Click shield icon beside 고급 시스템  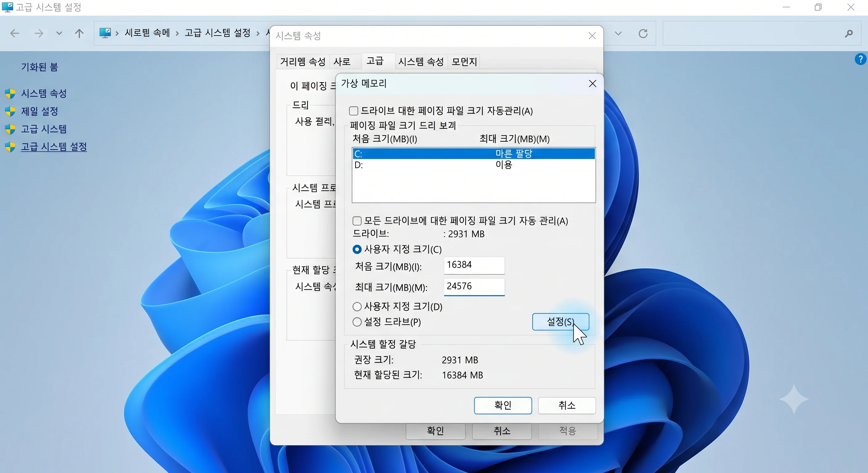coord(10,129)
